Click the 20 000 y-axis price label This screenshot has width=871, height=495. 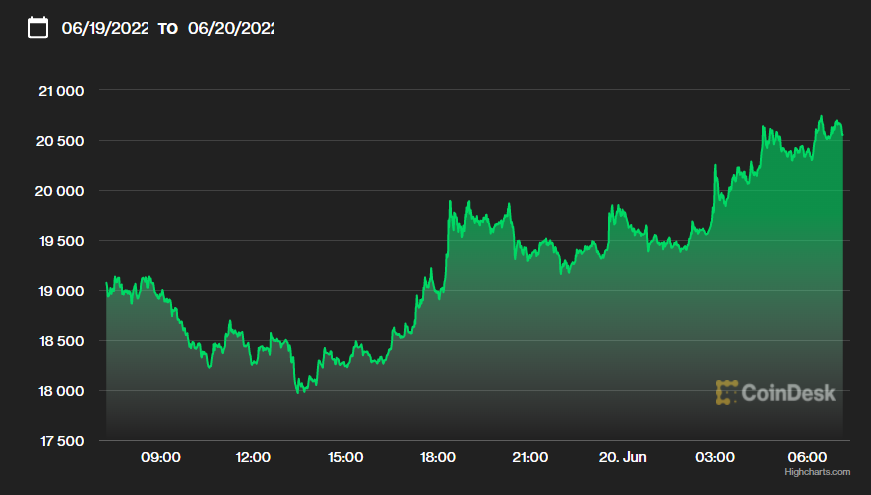pos(60,191)
